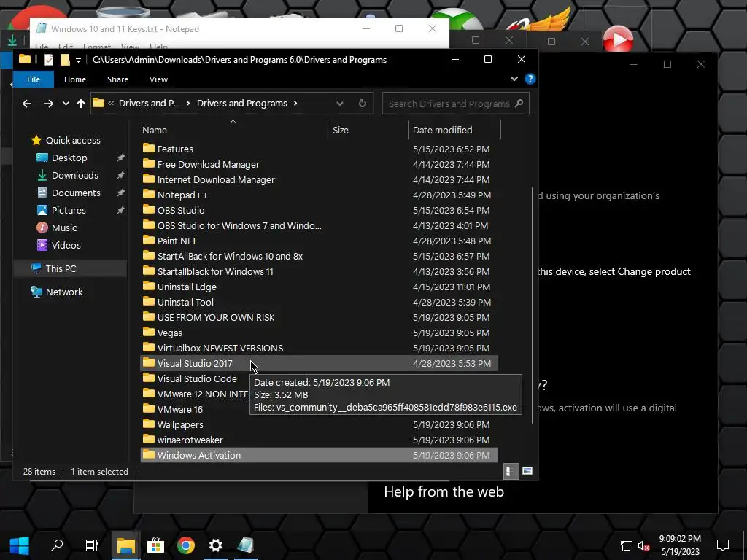Open Desktop in the navigation pane
The height and width of the screenshot is (560, 747).
click(x=69, y=157)
